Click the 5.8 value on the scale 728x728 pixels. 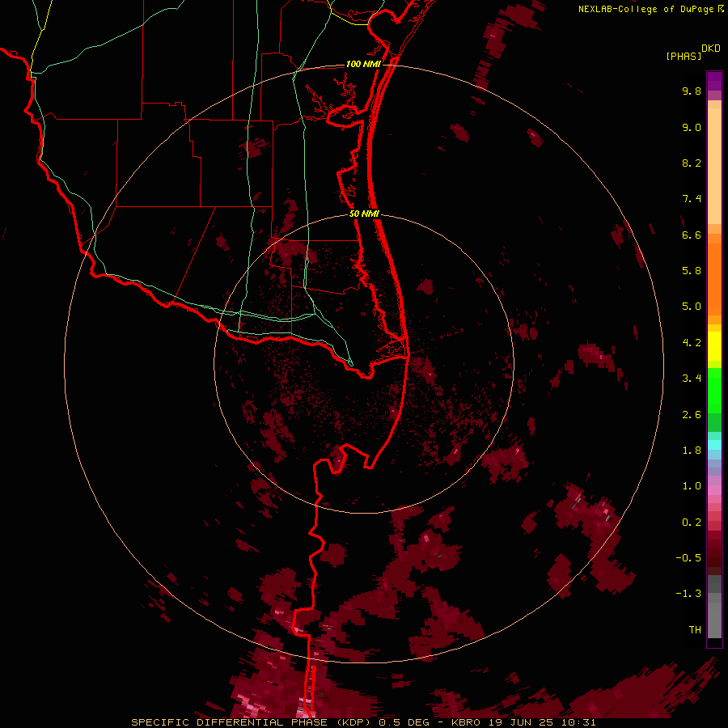(x=692, y=271)
